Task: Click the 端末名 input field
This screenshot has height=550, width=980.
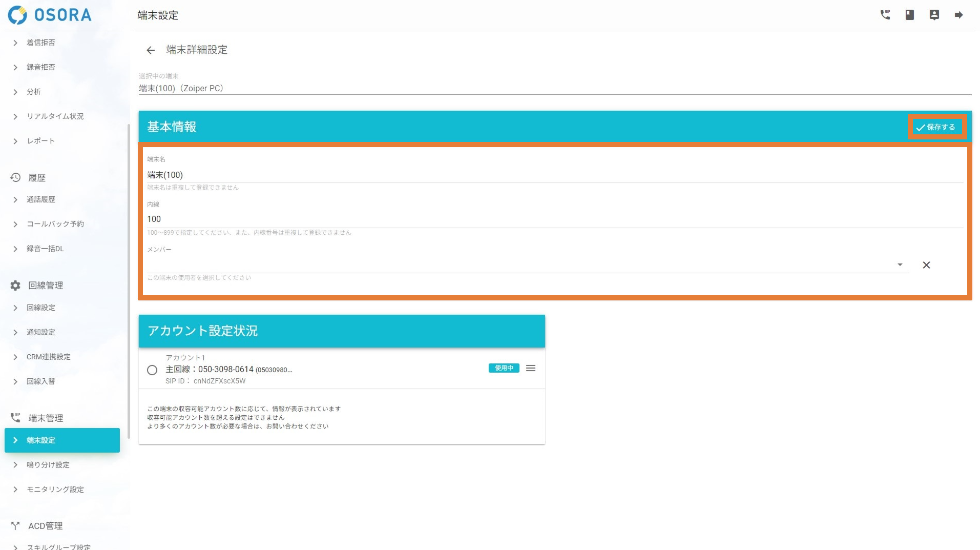Action: [554, 175]
